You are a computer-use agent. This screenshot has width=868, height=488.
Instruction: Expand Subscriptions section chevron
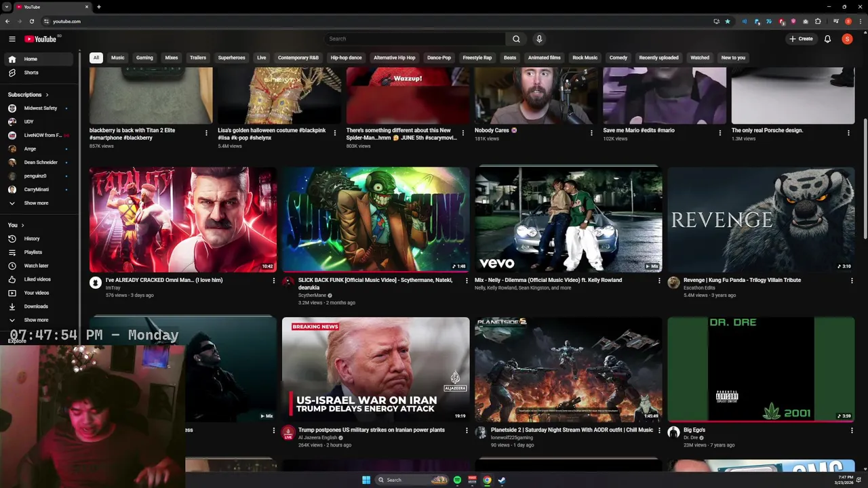coord(47,95)
